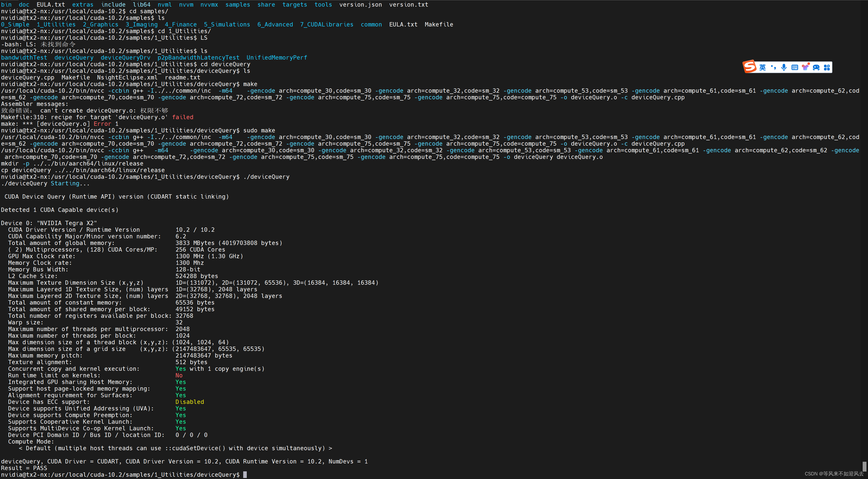
Task: Open Sogou toolbox grid icon
Action: tap(827, 67)
